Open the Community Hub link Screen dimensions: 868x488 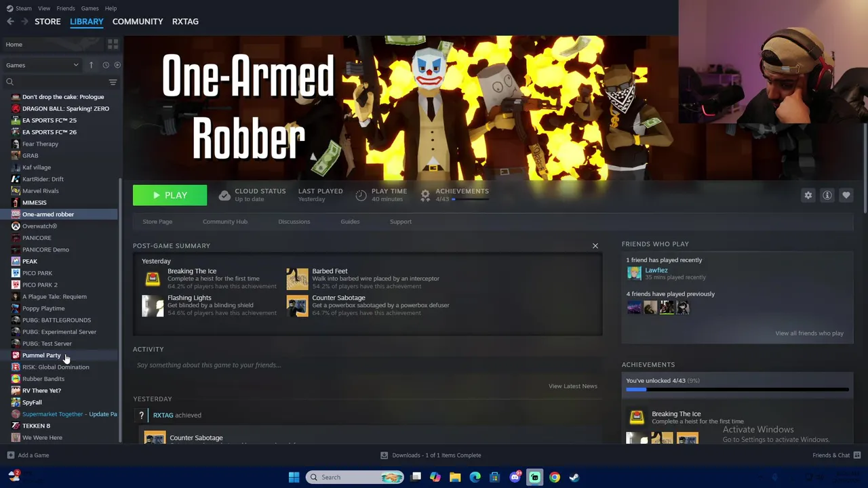(225, 222)
